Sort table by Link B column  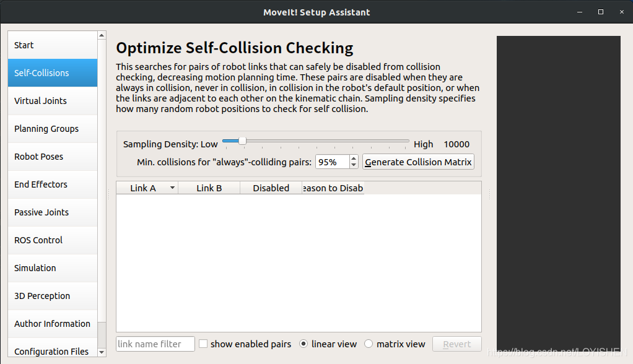[x=209, y=188]
